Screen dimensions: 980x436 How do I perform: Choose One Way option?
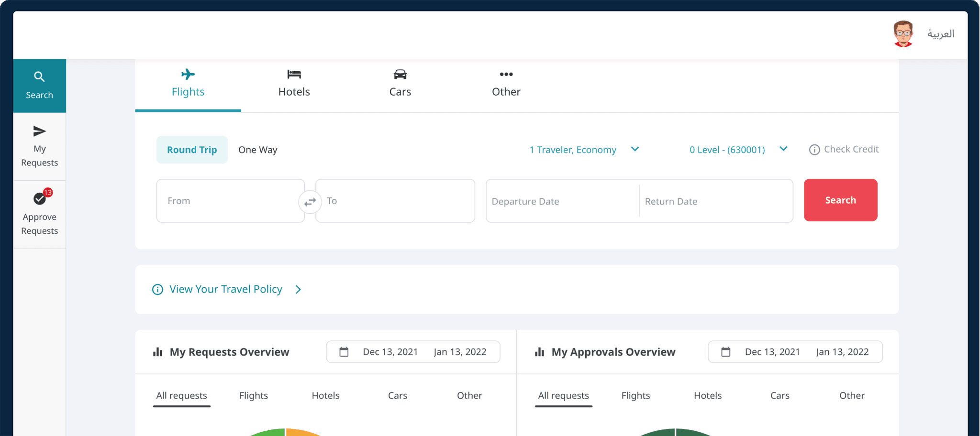click(258, 150)
